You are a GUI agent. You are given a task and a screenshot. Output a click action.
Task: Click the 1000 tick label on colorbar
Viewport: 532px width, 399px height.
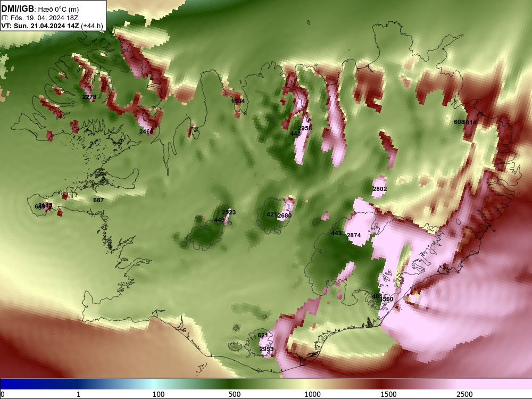312,394
